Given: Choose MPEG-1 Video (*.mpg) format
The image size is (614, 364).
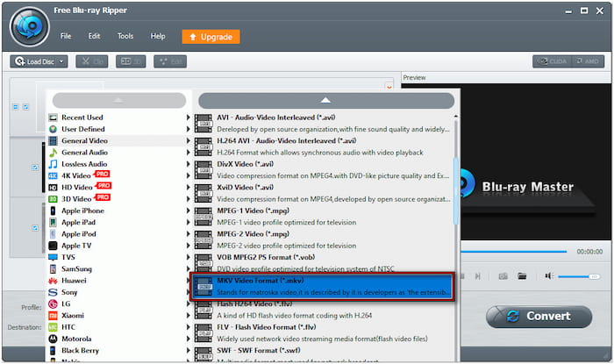Looking at the screenshot, I should [324, 217].
